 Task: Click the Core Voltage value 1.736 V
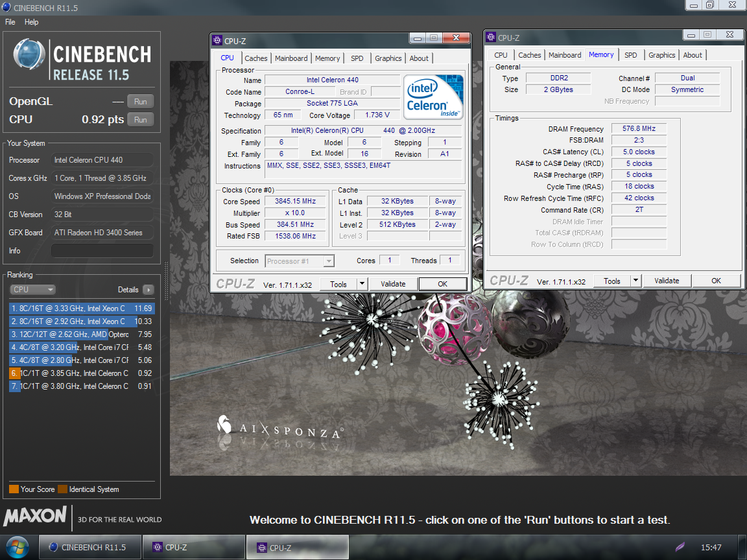377,115
